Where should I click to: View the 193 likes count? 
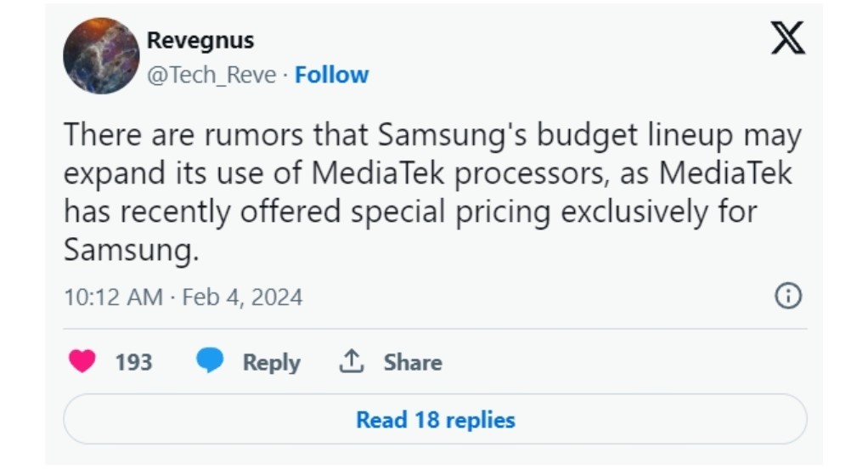click(x=133, y=362)
